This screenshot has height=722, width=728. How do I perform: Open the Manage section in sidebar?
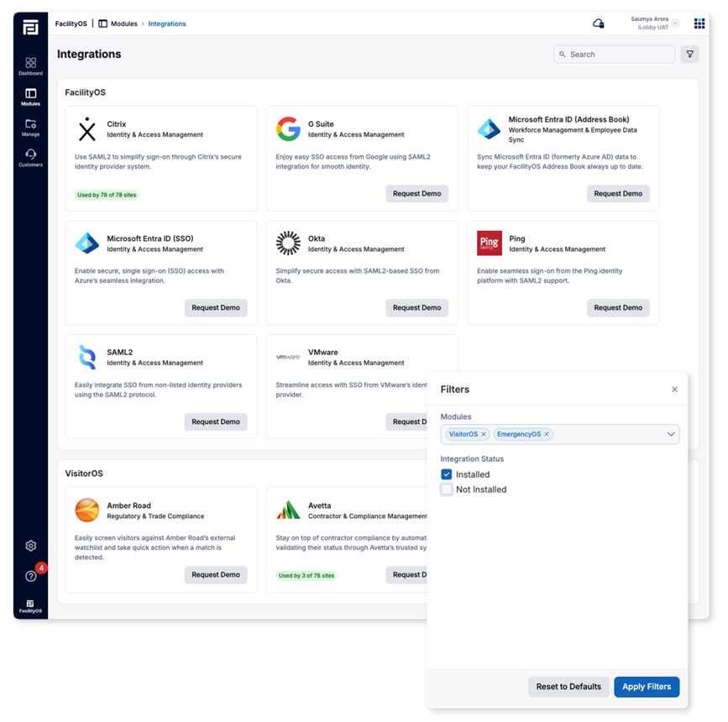point(30,127)
